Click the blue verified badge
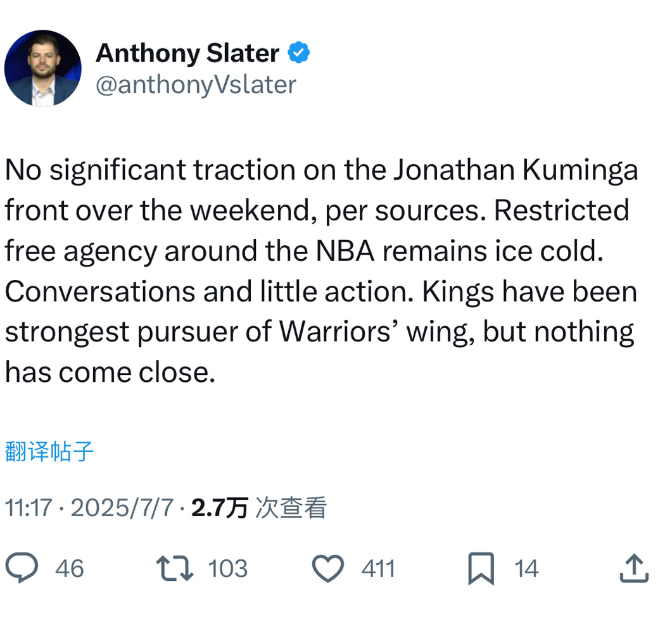This screenshot has height=622, width=672. tap(299, 53)
